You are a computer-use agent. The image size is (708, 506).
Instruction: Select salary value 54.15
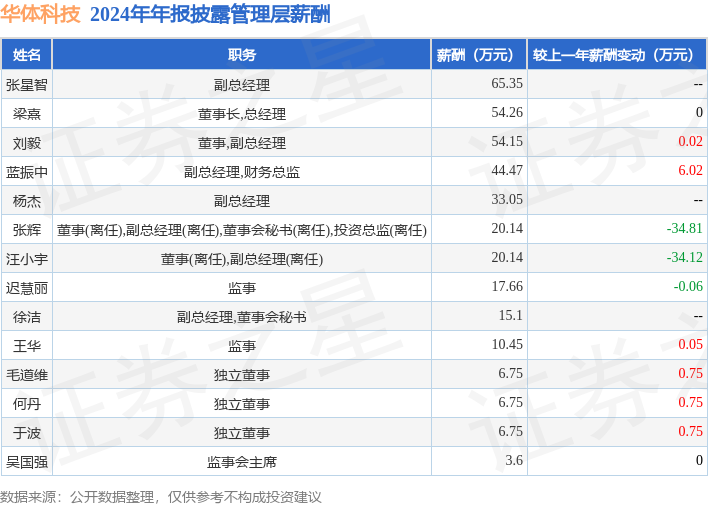[507, 141]
